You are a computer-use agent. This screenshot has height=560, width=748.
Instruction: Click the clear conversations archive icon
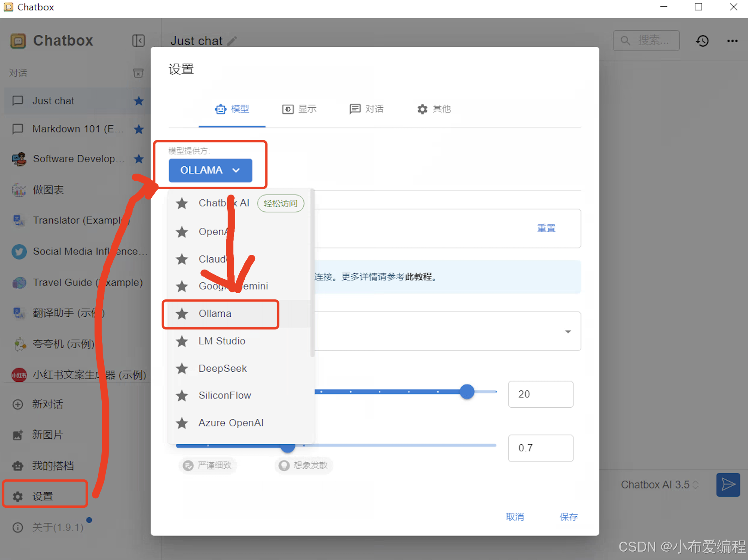click(x=138, y=73)
